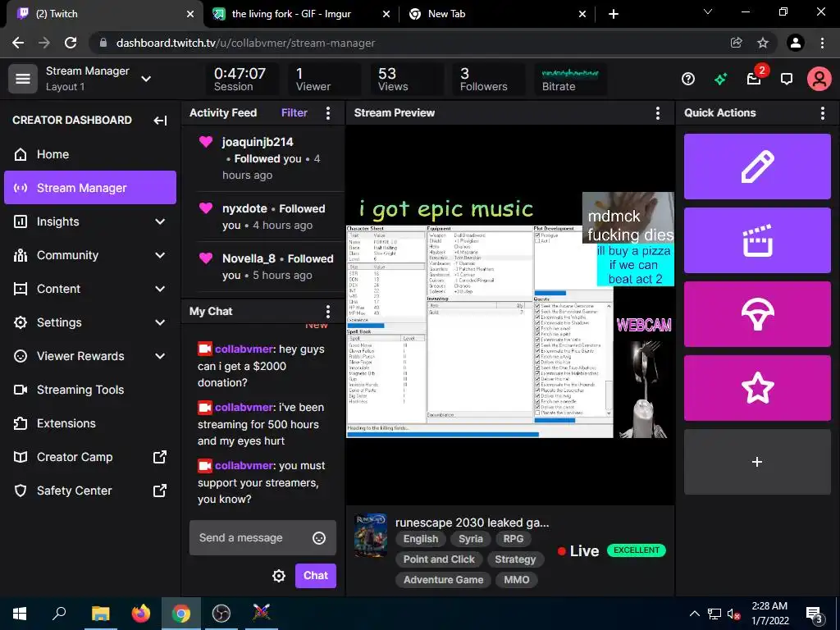The image size is (840, 630).
Task: Click follower nyxdote in activity feed
Action: point(244,208)
